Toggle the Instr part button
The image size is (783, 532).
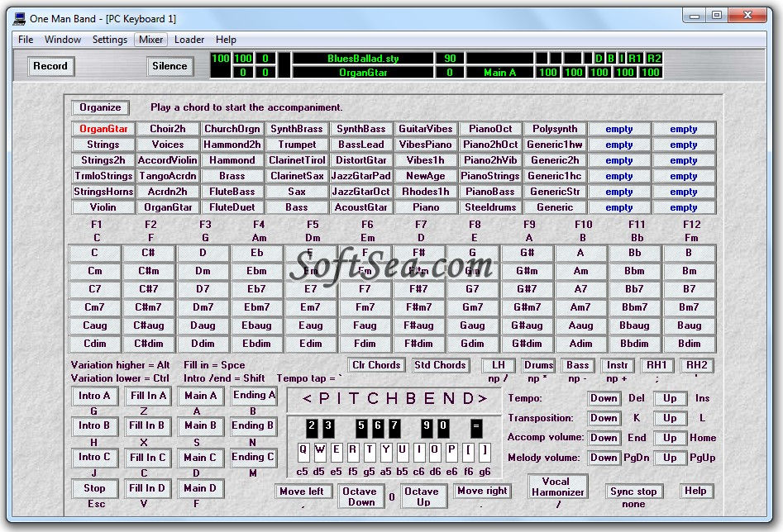coord(617,365)
